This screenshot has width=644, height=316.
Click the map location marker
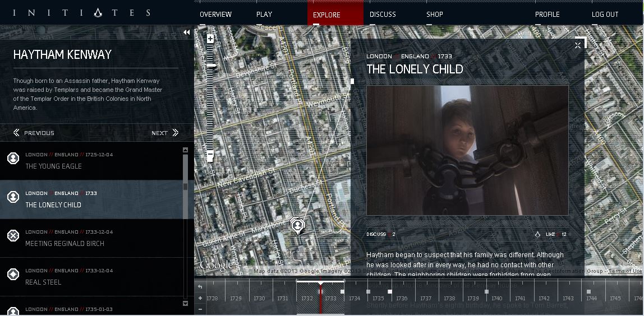point(297,226)
